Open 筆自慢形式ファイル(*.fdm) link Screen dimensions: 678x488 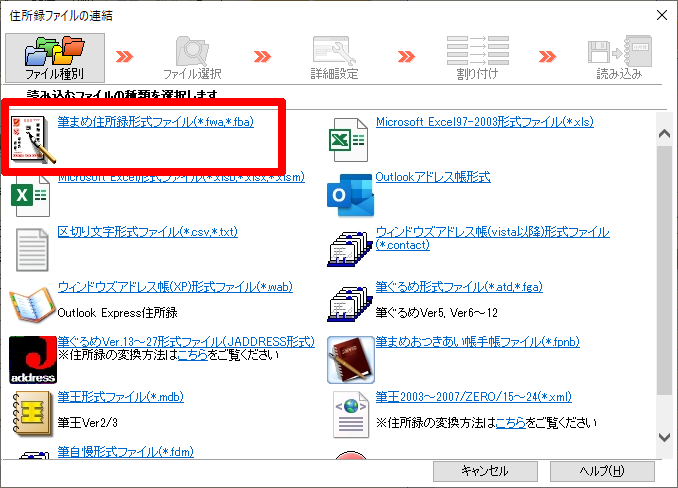point(126,452)
